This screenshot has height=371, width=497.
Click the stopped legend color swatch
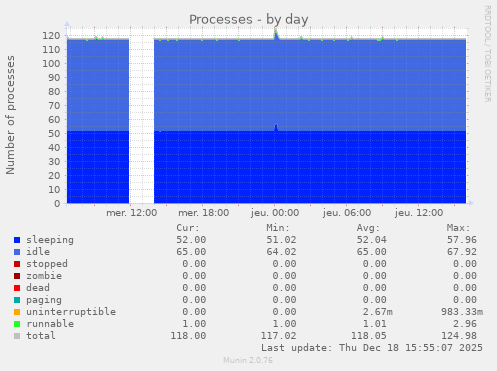[x=17, y=264]
